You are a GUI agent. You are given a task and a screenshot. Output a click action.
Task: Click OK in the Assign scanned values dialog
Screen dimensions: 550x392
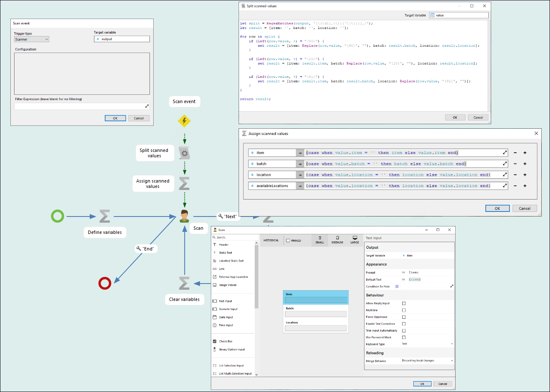(497, 209)
